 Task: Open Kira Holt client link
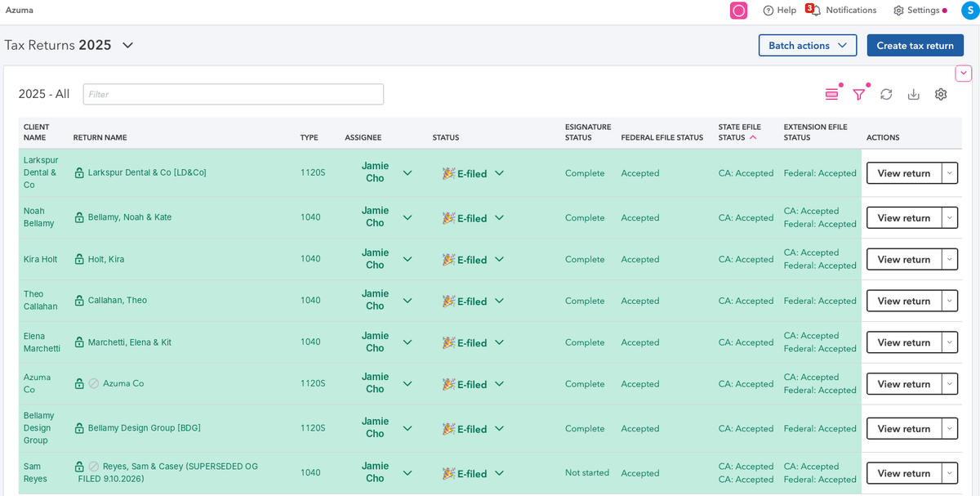pyautogui.click(x=40, y=259)
